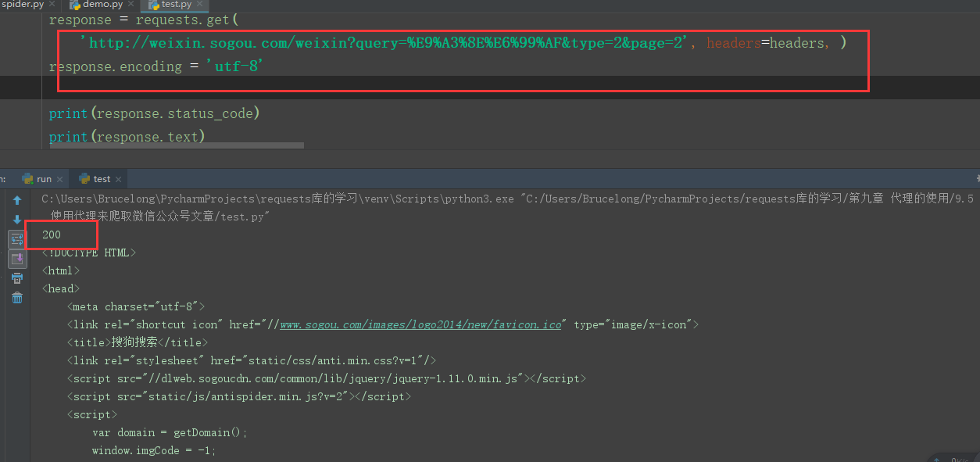Close the spider.py editor tab
The image size is (980, 462).
(x=53, y=5)
